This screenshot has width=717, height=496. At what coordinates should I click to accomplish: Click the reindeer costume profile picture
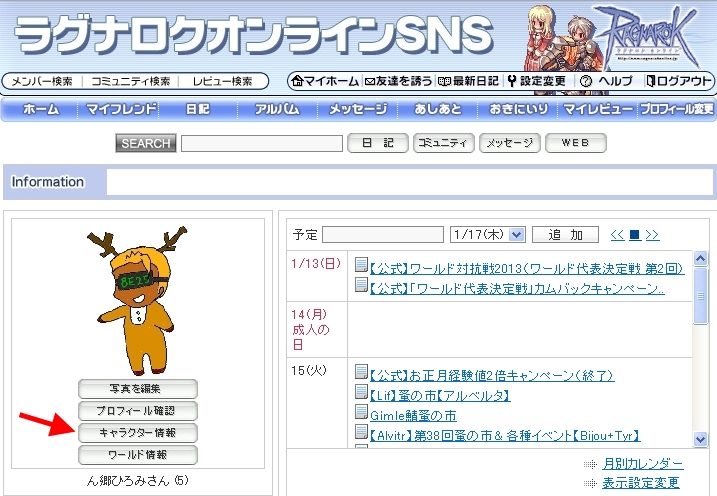click(x=137, y=301)
